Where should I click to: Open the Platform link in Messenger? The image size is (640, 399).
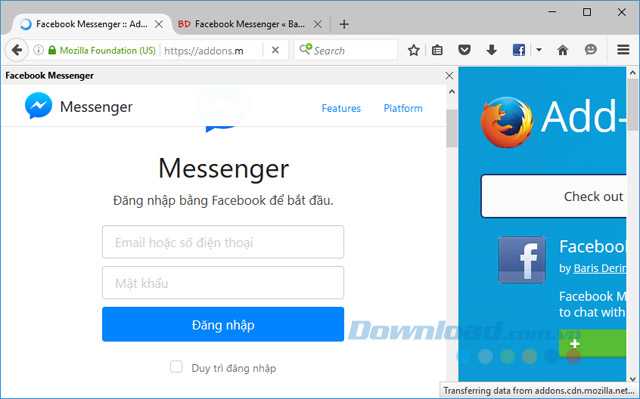coord(403,108)
